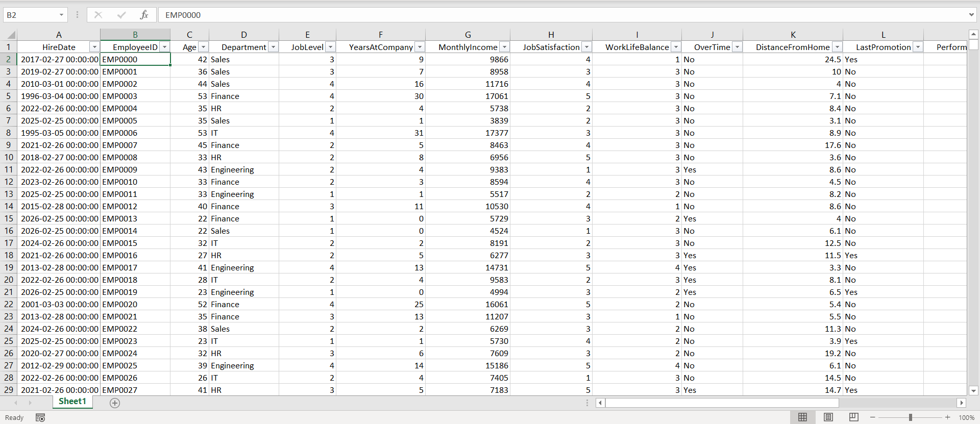This screenshot has height=424, width=980.
Task: Click the Enter checkmark in formula bar
Action: (121, 15)
